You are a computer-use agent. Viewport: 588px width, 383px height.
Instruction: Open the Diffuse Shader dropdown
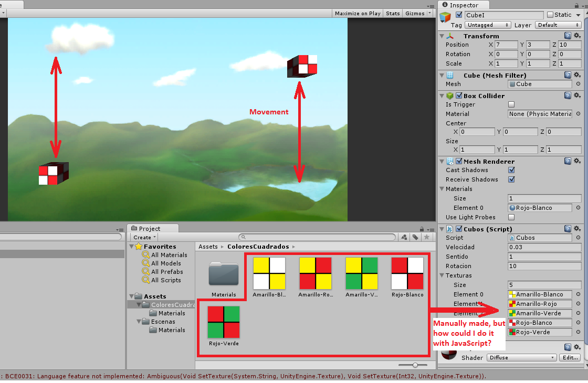(521, 357)
